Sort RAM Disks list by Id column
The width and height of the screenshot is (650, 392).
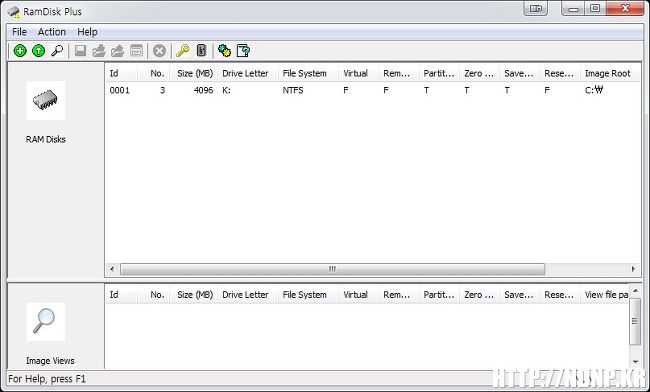click(x=121, y=73)
